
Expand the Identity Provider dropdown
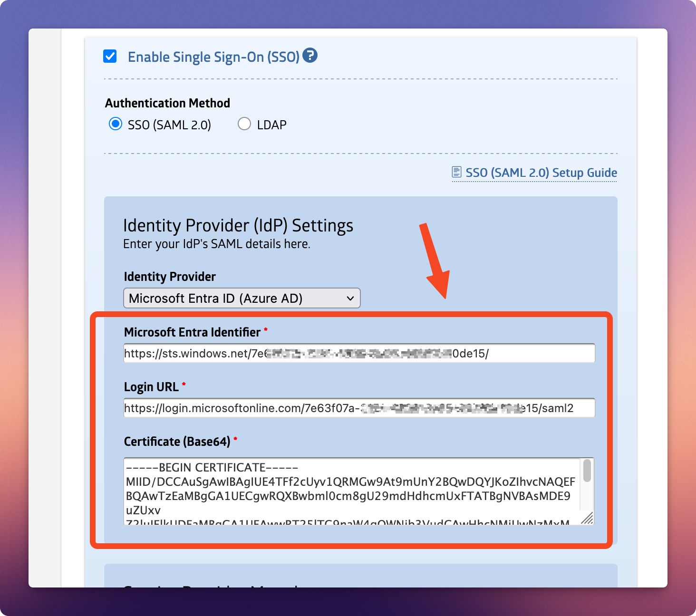click(242, 298)
